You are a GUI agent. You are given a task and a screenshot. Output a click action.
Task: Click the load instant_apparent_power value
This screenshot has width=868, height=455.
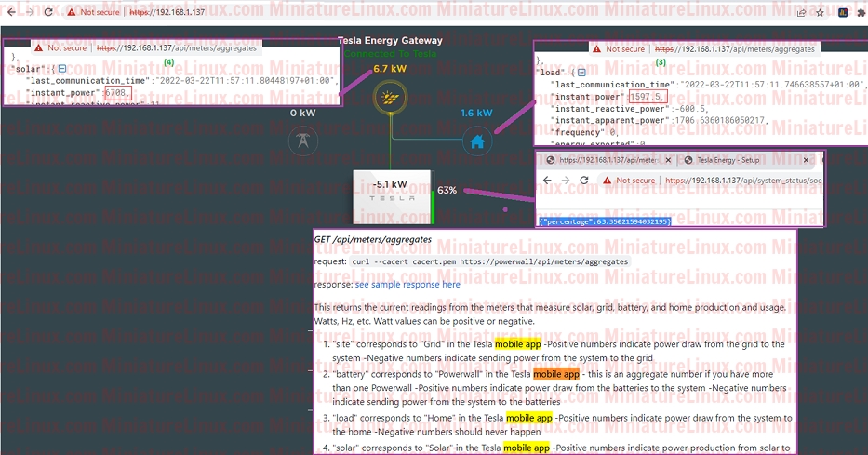point(719,120)
